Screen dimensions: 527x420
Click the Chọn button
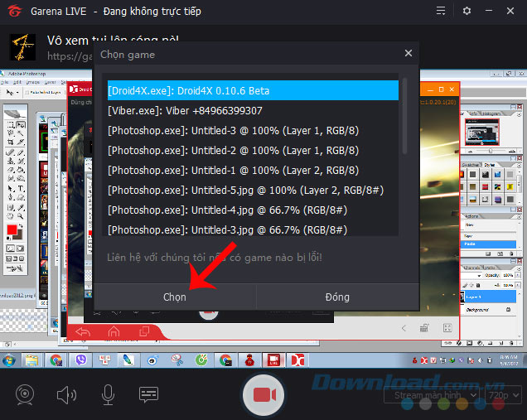175,297
